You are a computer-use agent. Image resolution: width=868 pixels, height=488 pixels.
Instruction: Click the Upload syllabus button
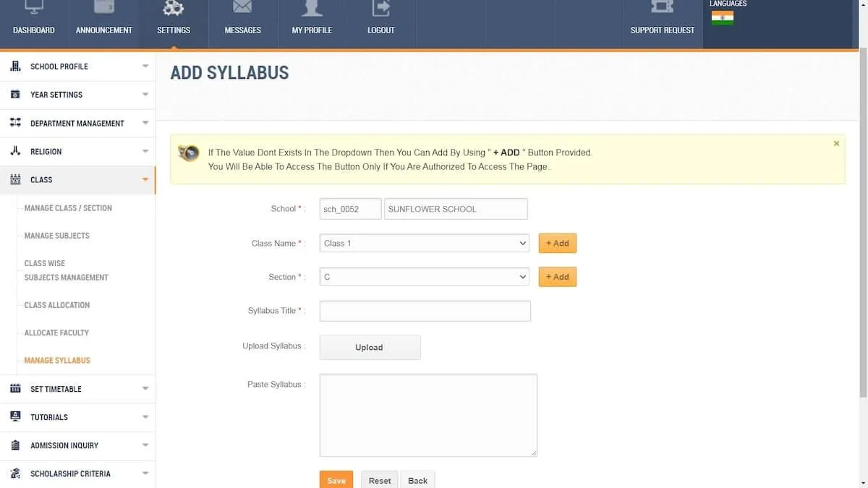click(x=370, y=347)
